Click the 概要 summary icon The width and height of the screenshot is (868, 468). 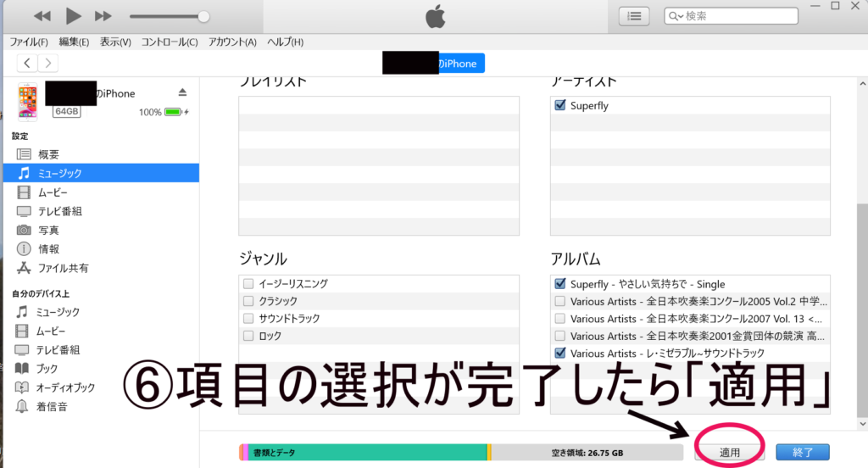tap(24, 154)
